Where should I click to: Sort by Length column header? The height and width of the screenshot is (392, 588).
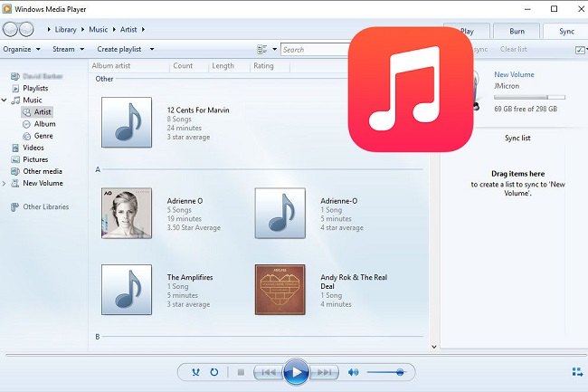coord(223,66)
